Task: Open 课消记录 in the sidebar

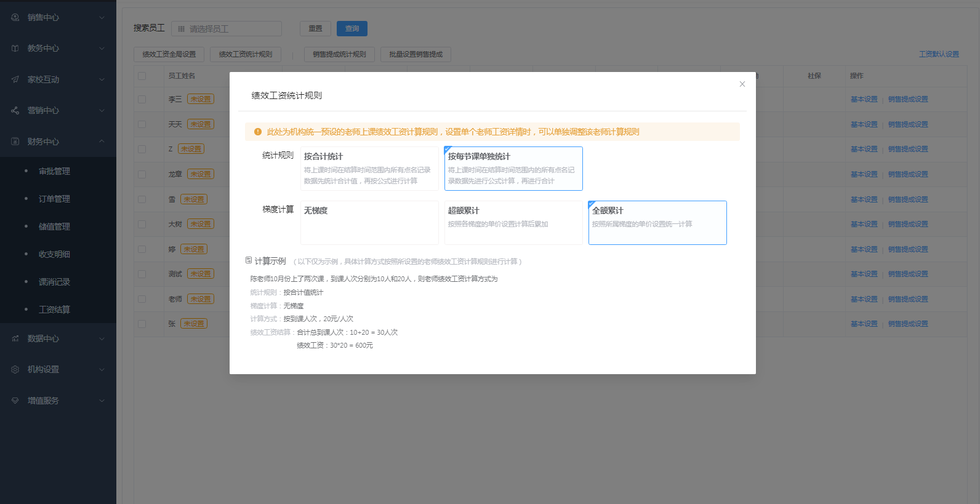Action: 54,282
